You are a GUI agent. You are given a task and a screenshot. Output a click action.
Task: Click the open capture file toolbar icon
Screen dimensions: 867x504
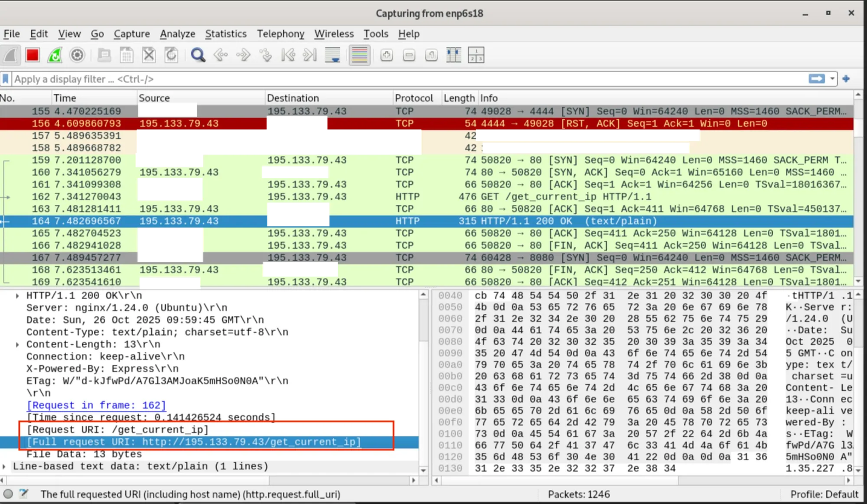point(104,55)
